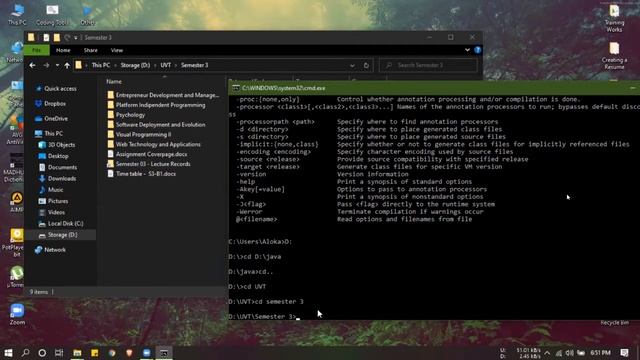Viewport: 640px width, 360px height.
Task: Open Task View from the taskbar
Action: [59, 353]
